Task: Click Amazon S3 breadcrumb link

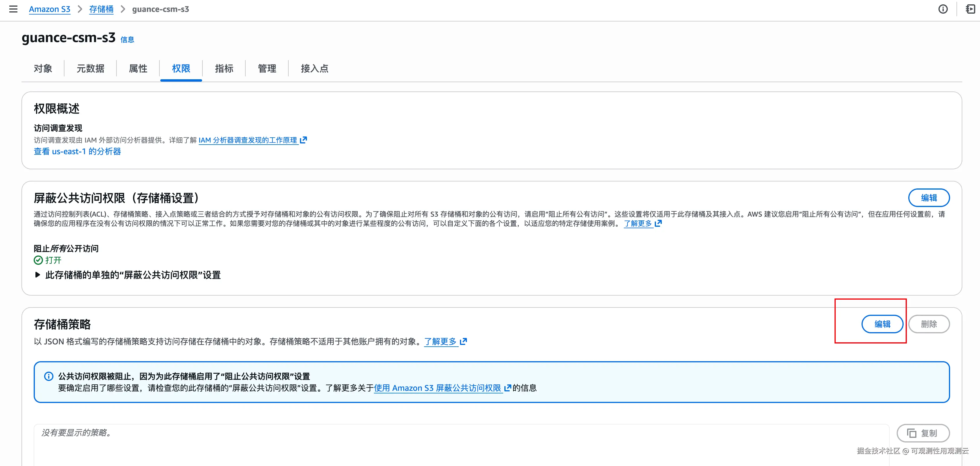Action: click(x=49, y=9)
